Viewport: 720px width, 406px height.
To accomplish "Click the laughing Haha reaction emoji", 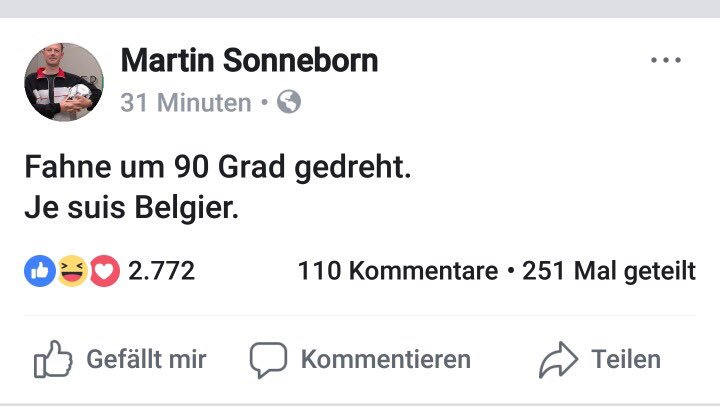I will [x=71, y=271].
